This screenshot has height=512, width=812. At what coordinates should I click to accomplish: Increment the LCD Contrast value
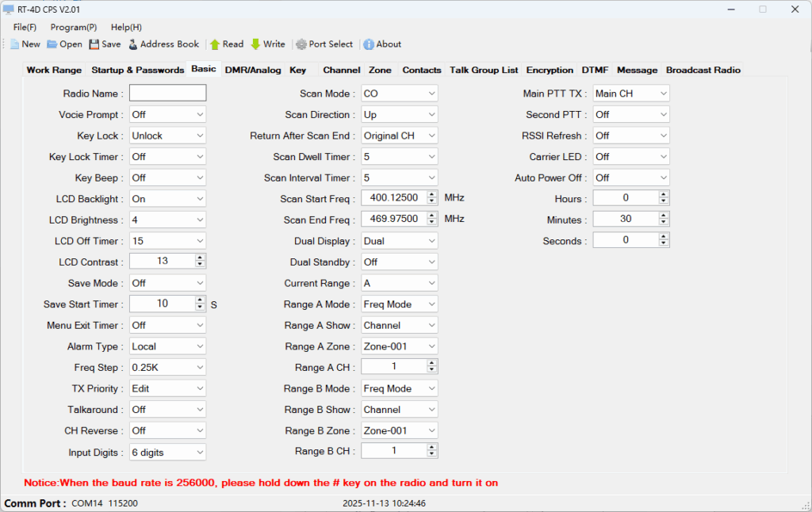198,258
